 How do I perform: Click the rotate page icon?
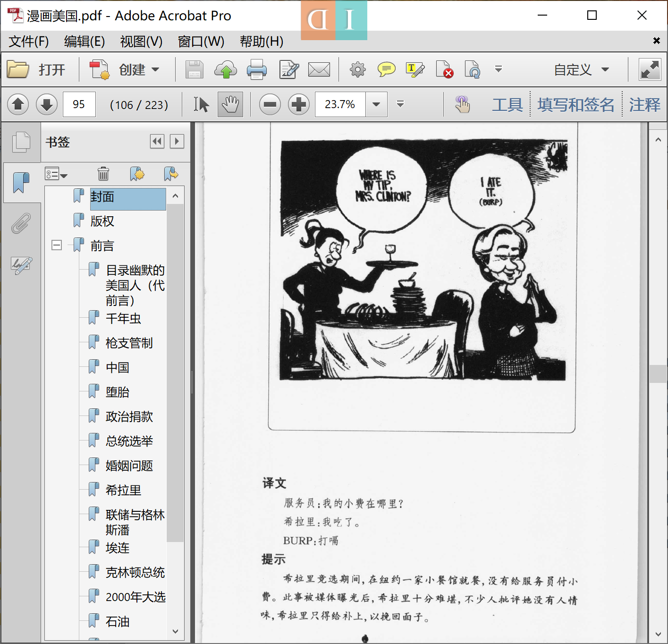tap(473, 70)
